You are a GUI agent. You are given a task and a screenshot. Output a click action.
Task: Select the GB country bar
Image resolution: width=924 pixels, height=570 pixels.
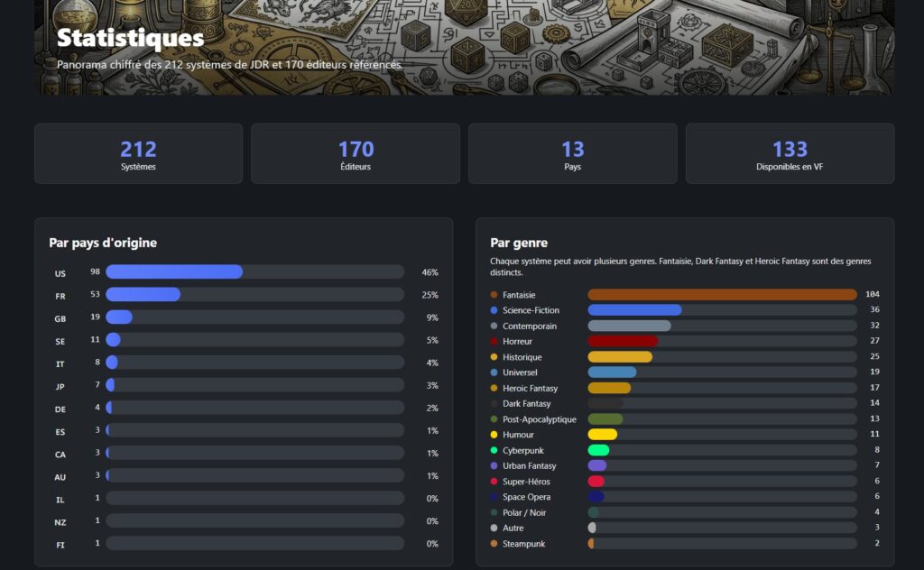point(254,317)
